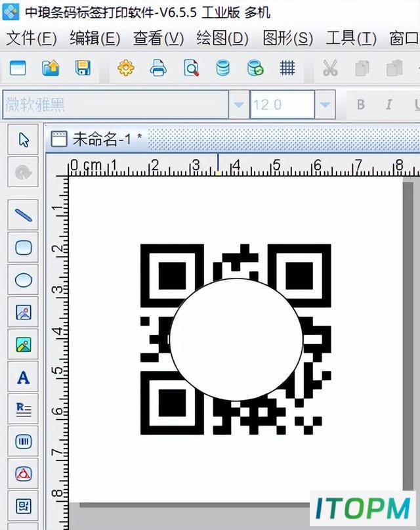Open database settings icon
The width and height of the screenshot is (420, 530).
223,68
